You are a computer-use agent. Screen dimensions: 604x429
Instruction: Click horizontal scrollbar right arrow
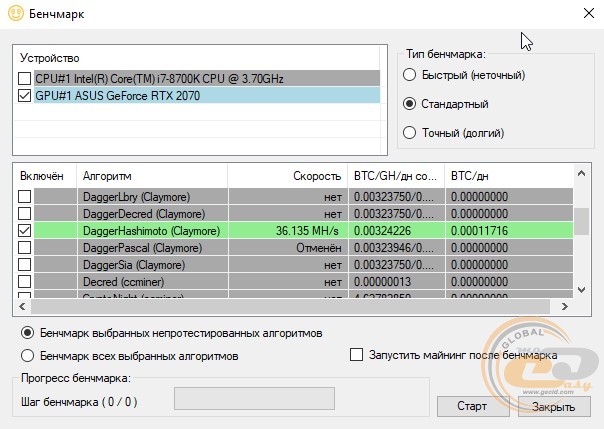coord(565,307)
